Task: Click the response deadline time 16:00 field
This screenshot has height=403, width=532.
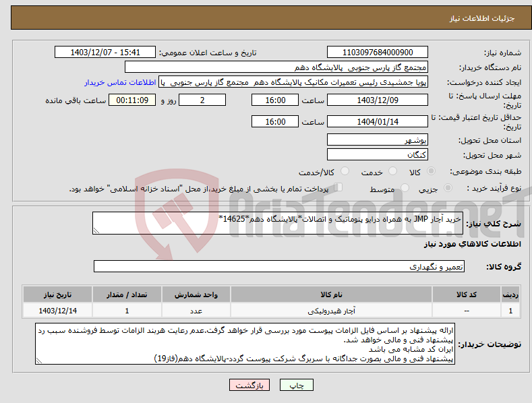Action: point(275,100)
